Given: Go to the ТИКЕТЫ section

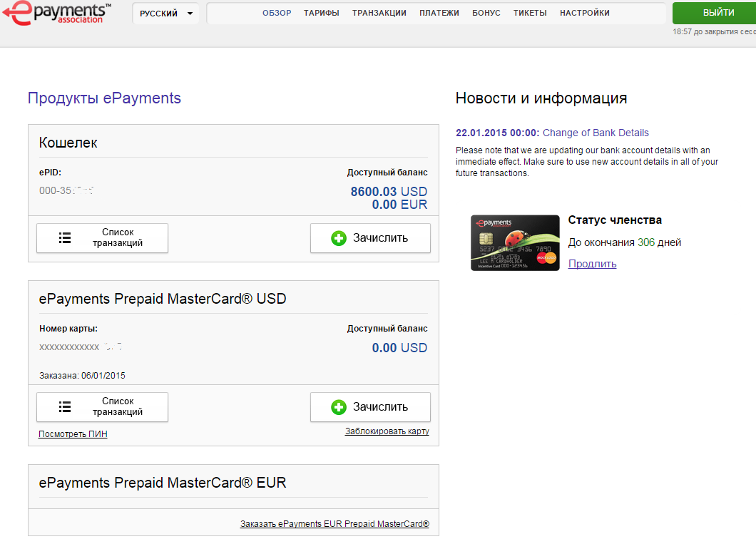Looking at the screenshot, I should pos(530,13).
